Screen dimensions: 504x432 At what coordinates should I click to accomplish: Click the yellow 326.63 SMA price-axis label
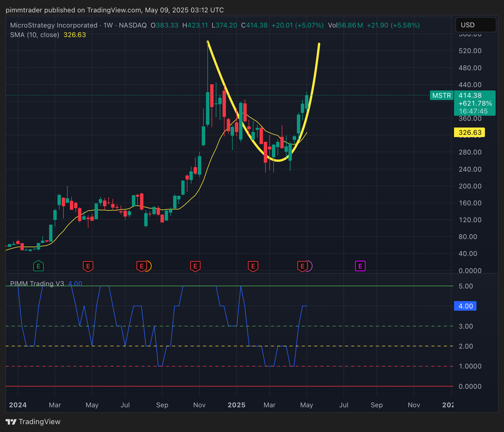(x=469, y=132)
